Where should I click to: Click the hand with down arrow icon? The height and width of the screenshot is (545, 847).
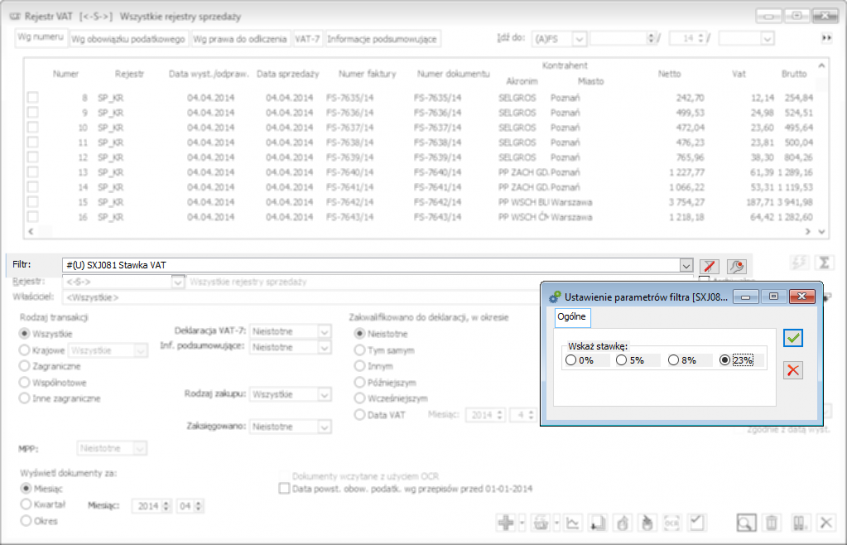[647, 522]
